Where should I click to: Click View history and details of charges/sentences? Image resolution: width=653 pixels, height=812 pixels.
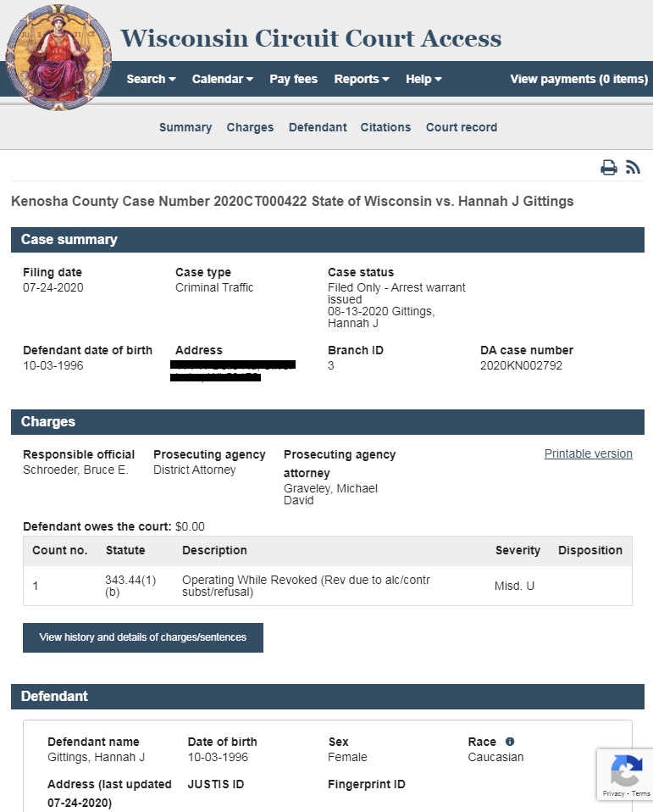pos(143,637)
